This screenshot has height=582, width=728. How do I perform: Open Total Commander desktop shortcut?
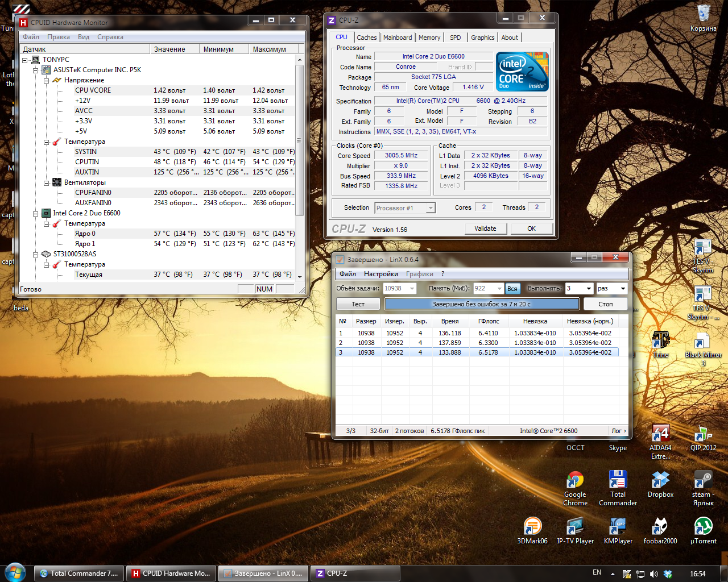[618, 480]
